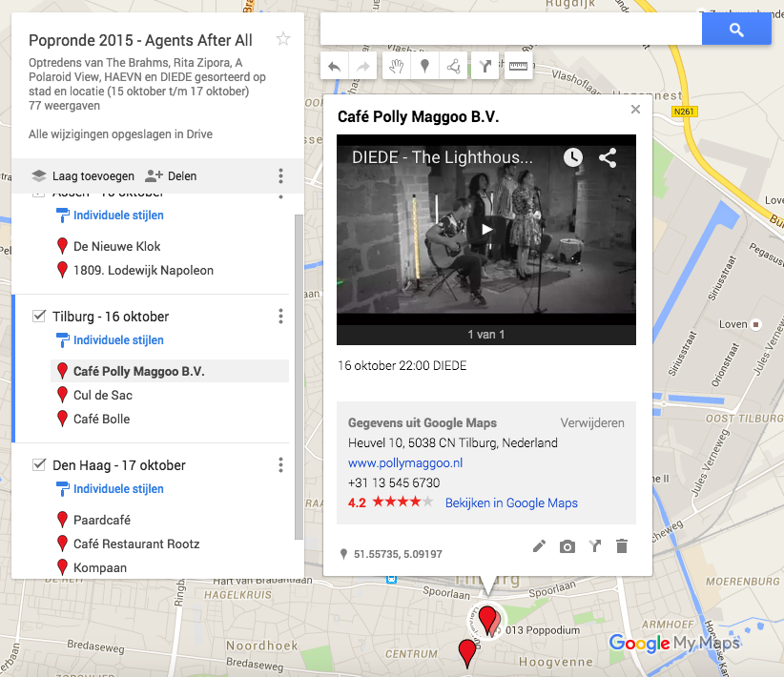Click into the map search field
Viewport: 784px width, 677px height.
pos(511,29)
